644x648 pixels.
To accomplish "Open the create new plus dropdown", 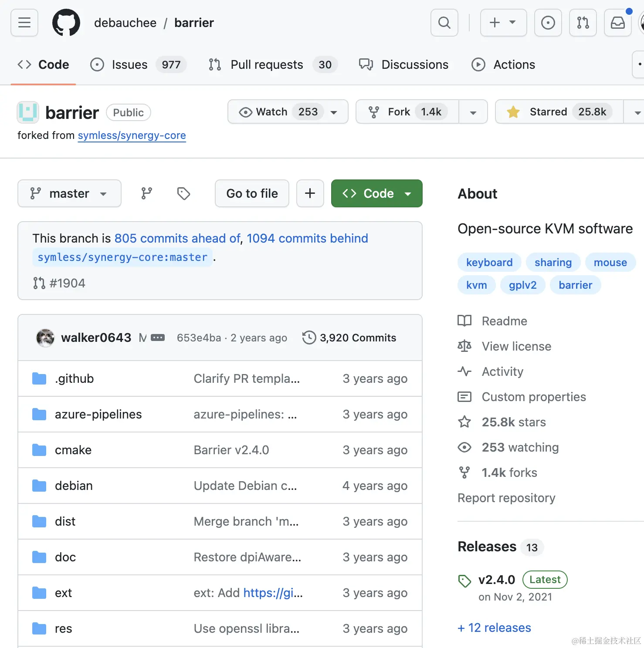I will (503, 23).
